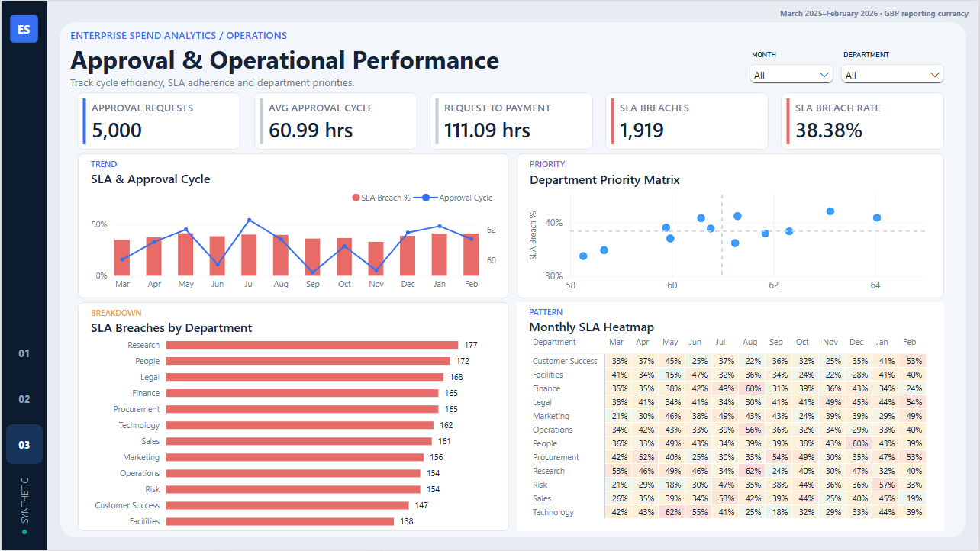Click Customer Success row label in heatmap
The image size is (980, 551).
tap(565, 361)
